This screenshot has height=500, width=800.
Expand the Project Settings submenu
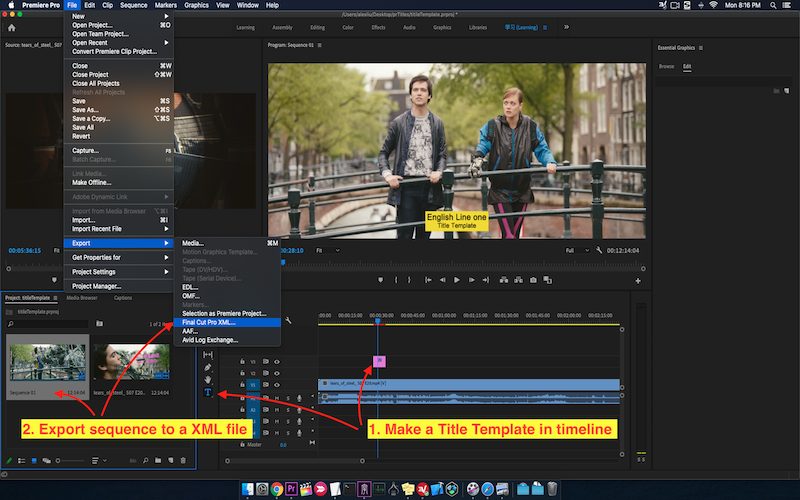(x=119, y=272)
